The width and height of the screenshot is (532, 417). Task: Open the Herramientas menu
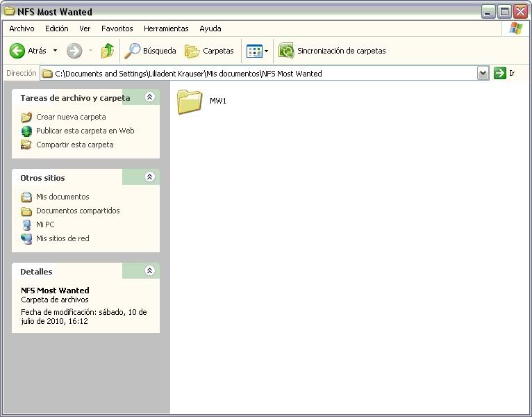point(166,28)
